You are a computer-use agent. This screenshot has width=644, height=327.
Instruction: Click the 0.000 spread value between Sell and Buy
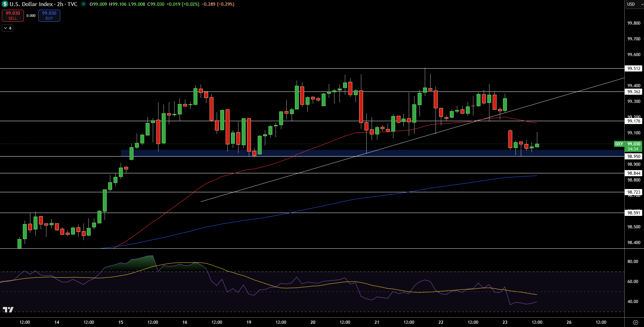(31, 16)
